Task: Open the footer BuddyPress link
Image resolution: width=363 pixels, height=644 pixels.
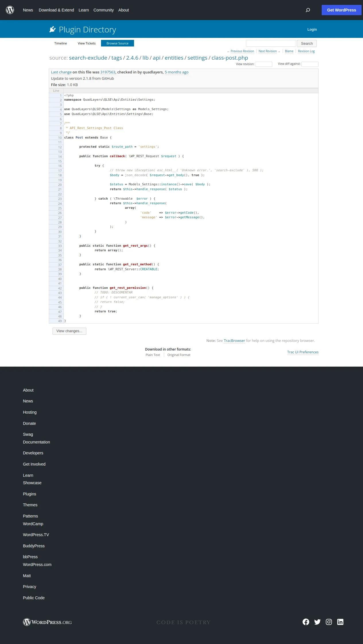Action: click(x=34, y=546)
